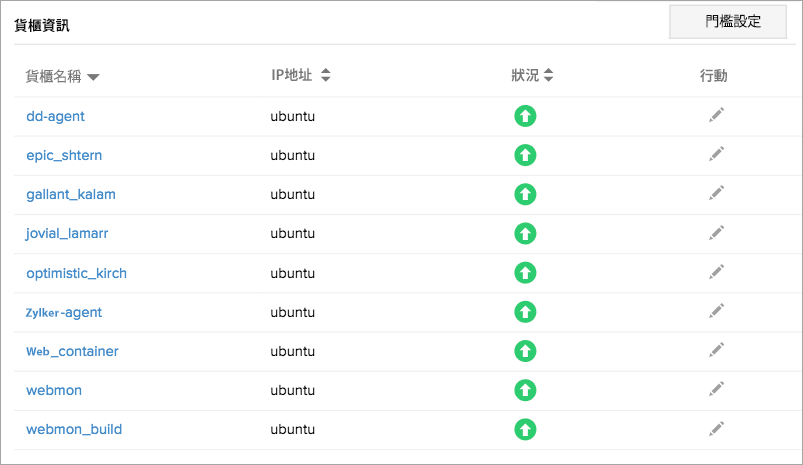Click the 貨櫃資訊 section title
This screenshot has width=803, height=465.
pos(41,26)
